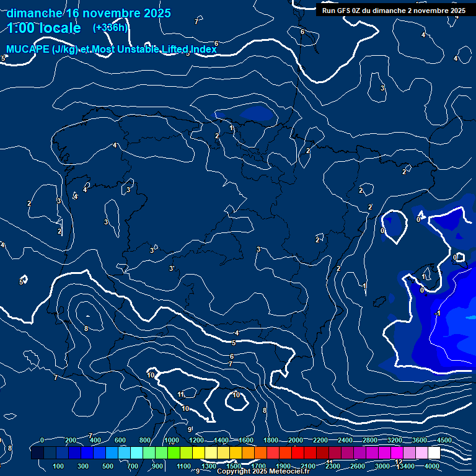Image resolution: width=476 pixels, height=476 pixels.
Task: Click the white swatch ending the color legend
Action: coord(434,452)
